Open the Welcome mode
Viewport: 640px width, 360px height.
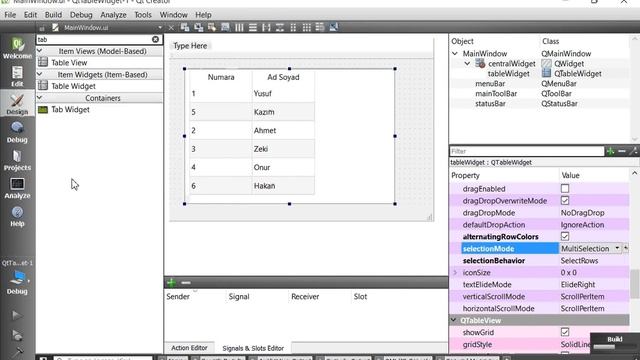tap(17, 48)
